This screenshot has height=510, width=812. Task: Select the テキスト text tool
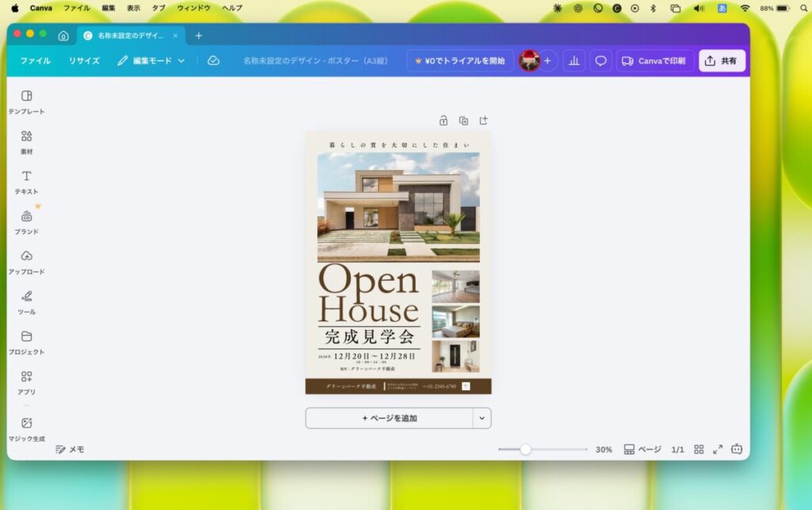26,182
